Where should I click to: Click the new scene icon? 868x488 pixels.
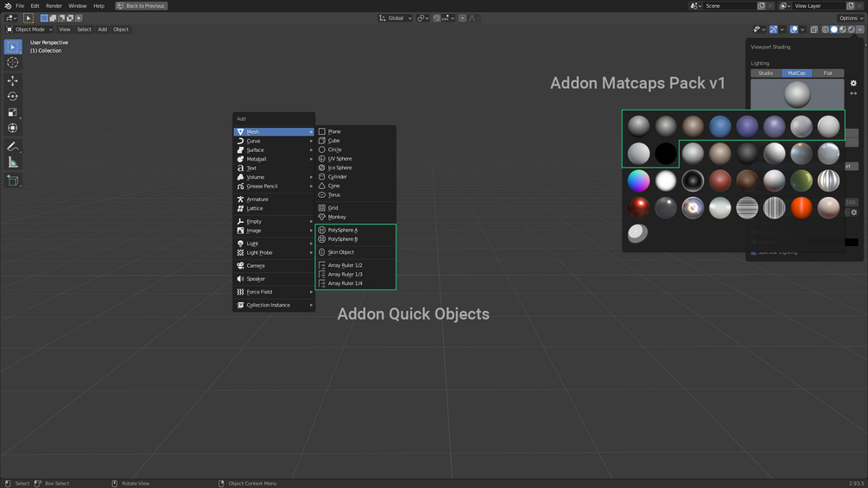(x=761, y=5)
